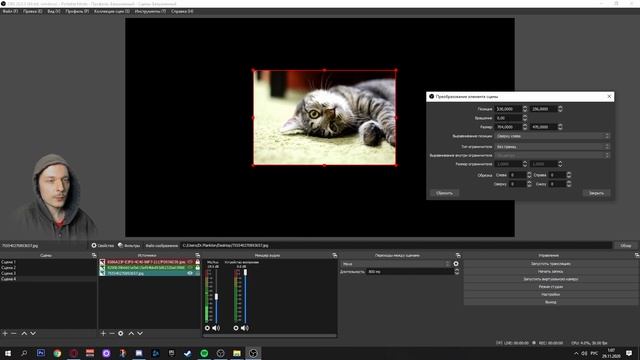Mute the desktop audio device channel
640x360 pixels.
244,328
